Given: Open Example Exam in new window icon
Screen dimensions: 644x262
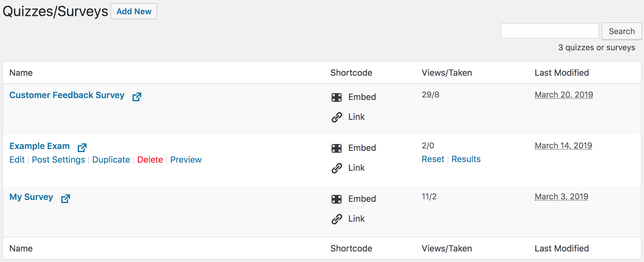Looking at the screenshot, I should pos(82,147).
